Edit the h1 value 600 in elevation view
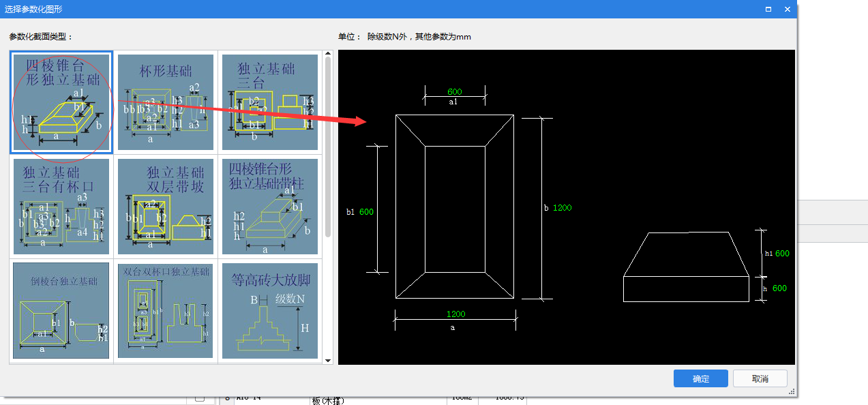The height and width of the screenshot is (405, 868). [782, 254]
